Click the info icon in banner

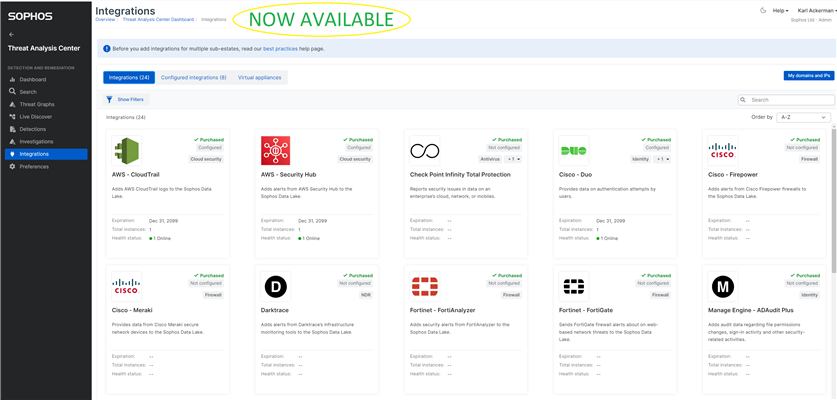[106, 49]
